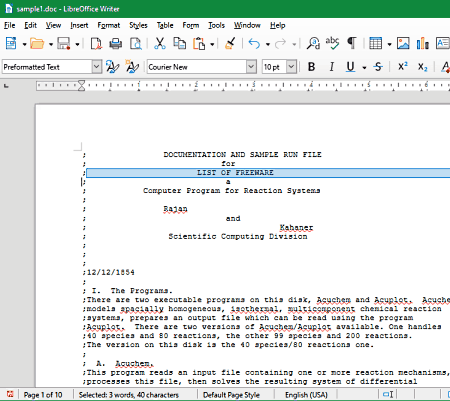Image resolution: width=450 pixels, height=401 pixels.
Task: Click the Update Selected Style icon
Action: pyautogui.click(x=113, y=67)
